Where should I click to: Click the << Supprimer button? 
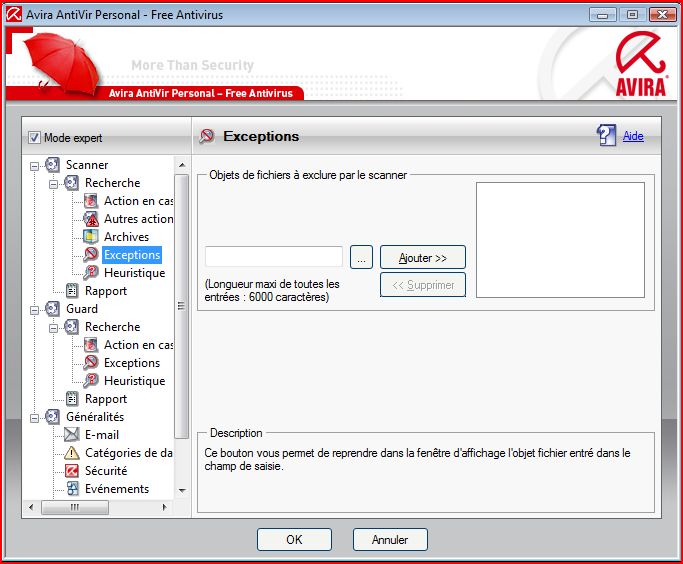[423, 285]
